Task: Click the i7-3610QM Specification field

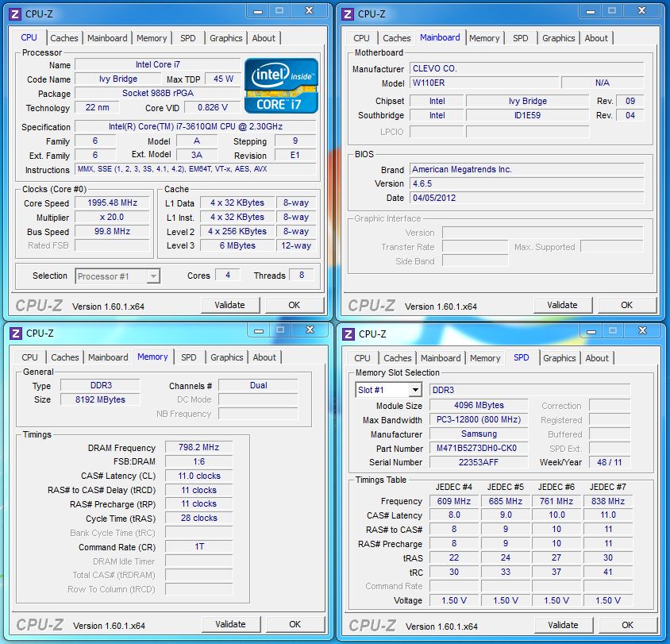Action: coord(195,126)
